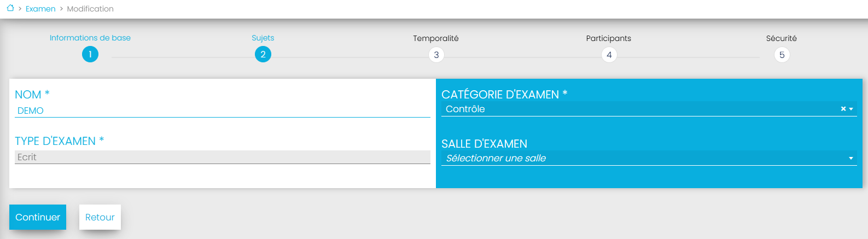Jump to step 5 circle

[782, 55]
